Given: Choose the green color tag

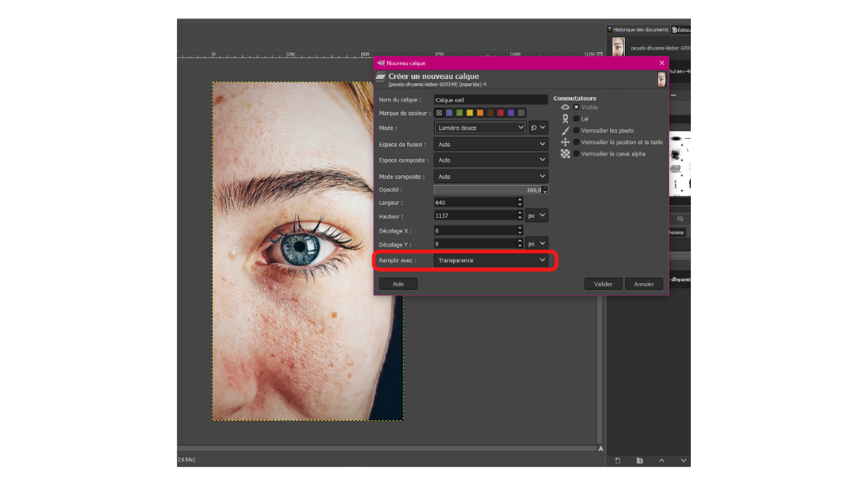Looking at the screenshot, I should coord(459,113).
